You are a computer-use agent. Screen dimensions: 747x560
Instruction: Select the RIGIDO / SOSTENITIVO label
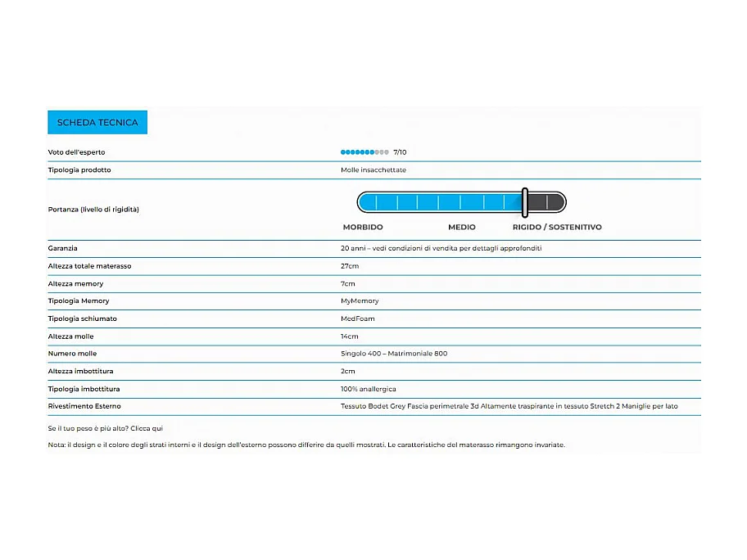point(557,227)
